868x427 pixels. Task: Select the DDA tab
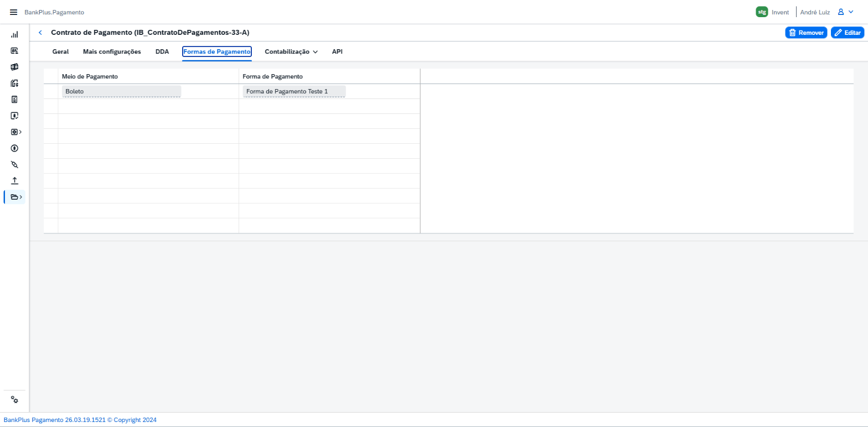pos(162,51)
